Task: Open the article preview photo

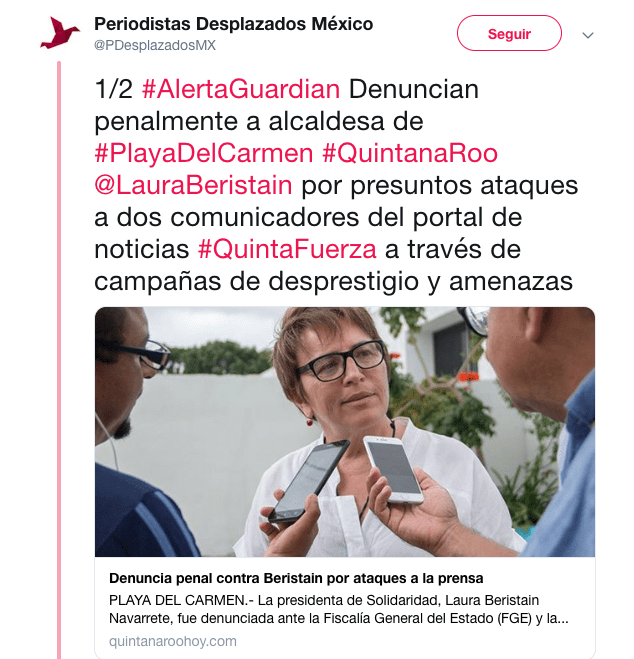Action: coord(345,432)
